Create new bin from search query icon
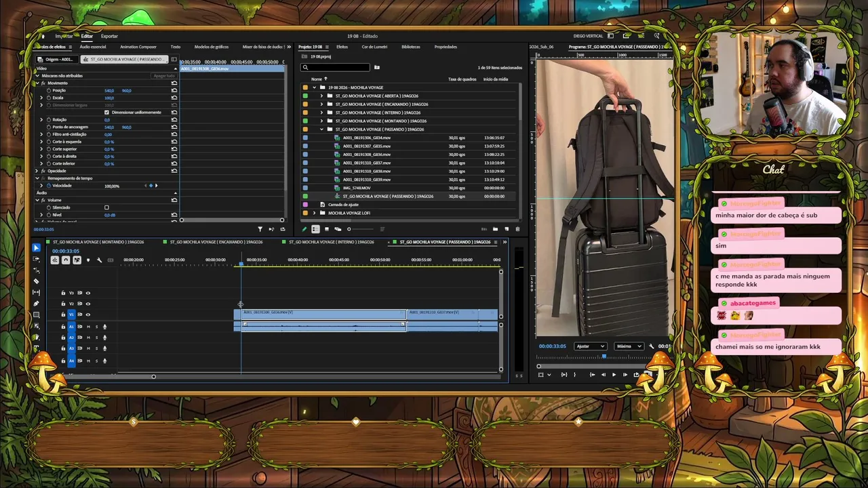This screenshot has width=868, height=488. pos(377,67)
